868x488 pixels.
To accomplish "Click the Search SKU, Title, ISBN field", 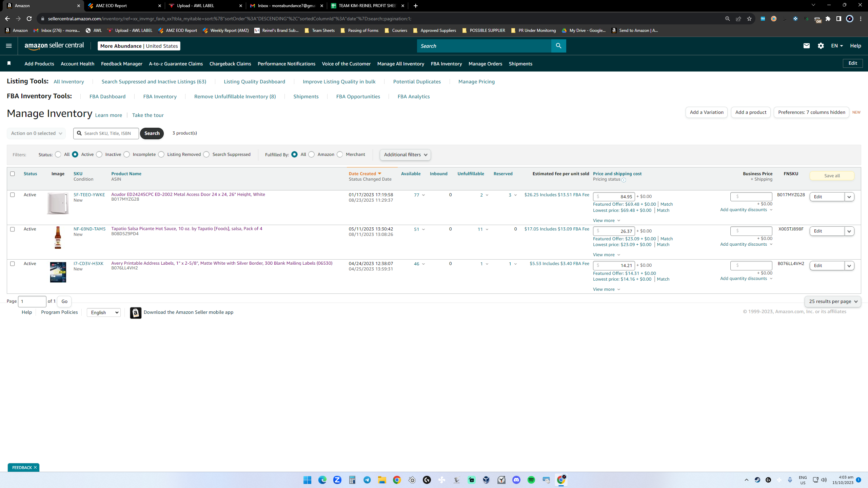I will pos(106,133).
